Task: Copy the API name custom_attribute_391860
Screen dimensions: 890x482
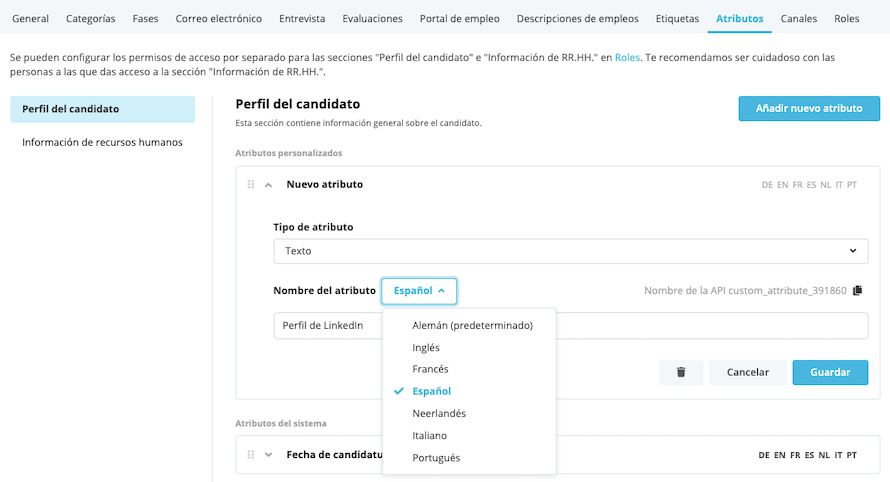Action: pos(857,291)
